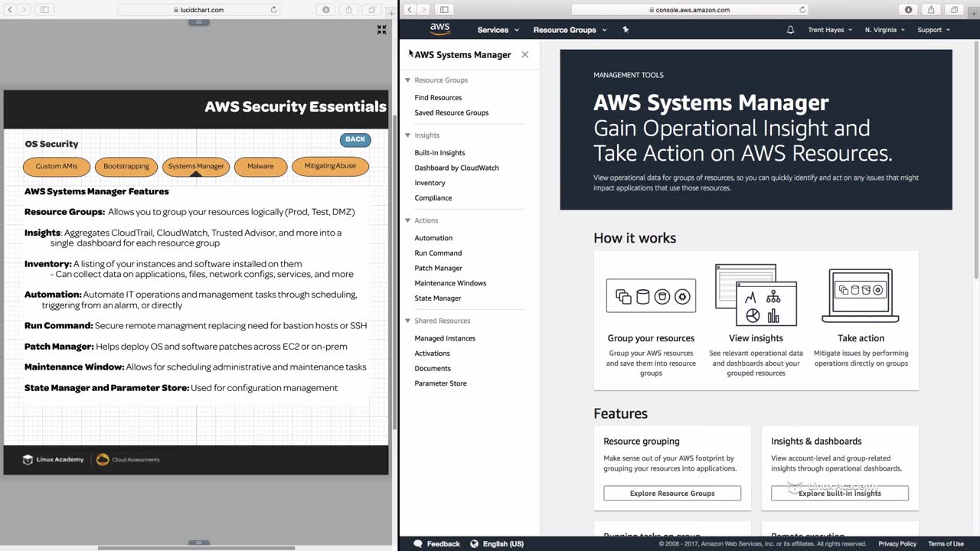Open the Support dropdown menu

tap(933, 30)
